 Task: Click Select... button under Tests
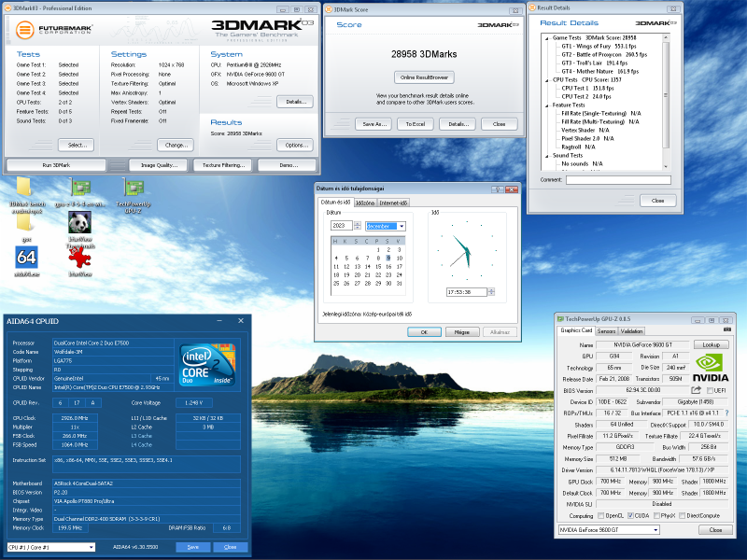tap(77, 146)
